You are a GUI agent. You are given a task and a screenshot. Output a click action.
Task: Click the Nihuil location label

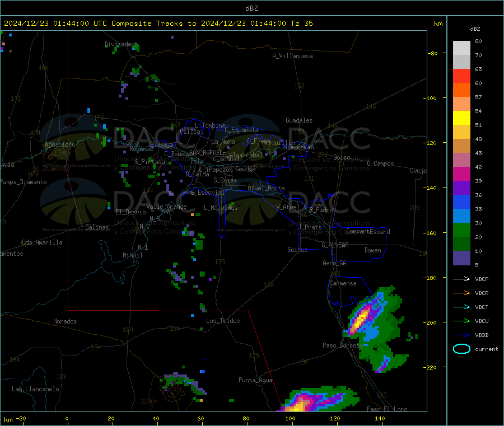coord(132,255)
